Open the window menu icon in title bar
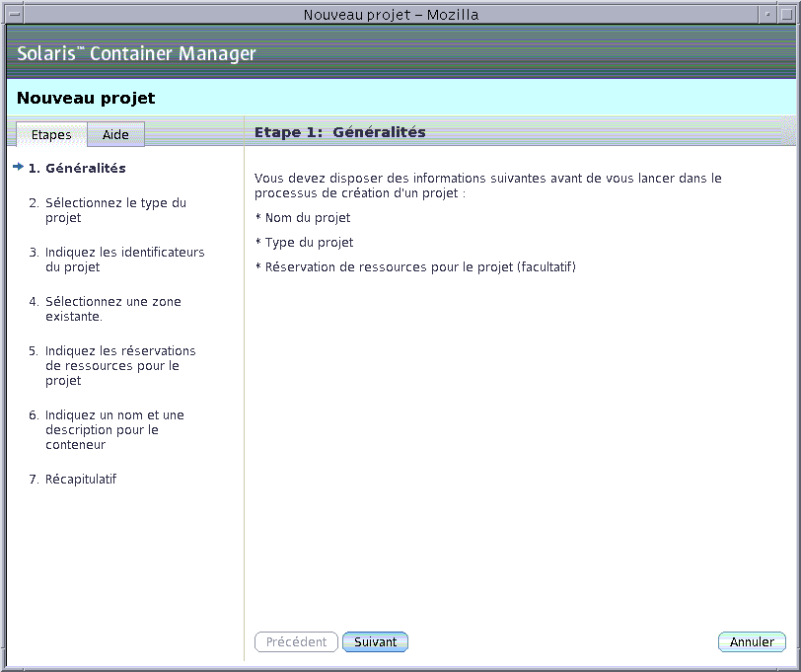 pos(14,15)
